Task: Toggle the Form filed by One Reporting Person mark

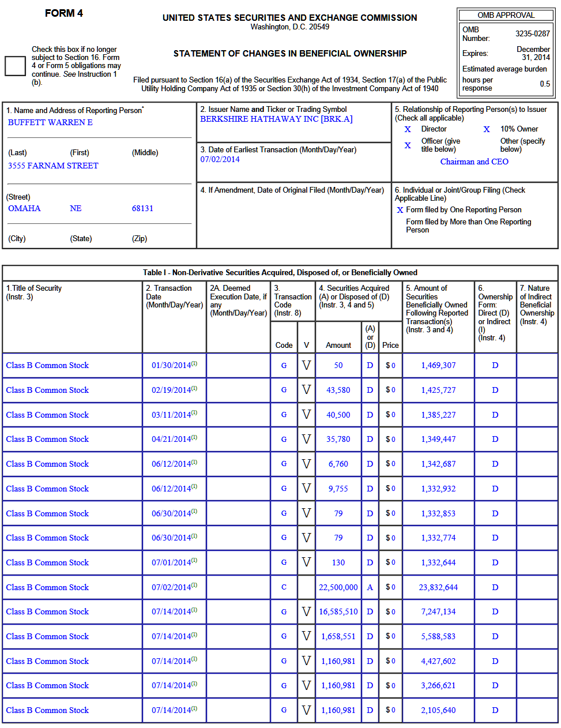Action: (400, 210)
